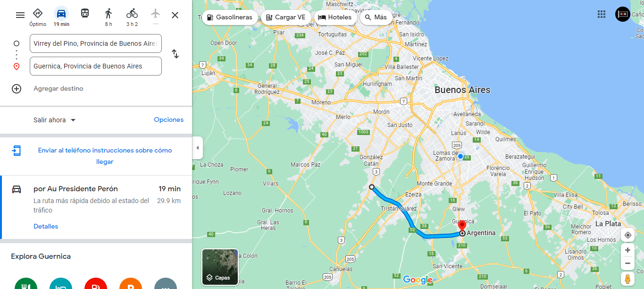Image resolution: width=644 pixels, height=289 pixels.
Task: Open route Opciones
Action: tap(169, 120)
